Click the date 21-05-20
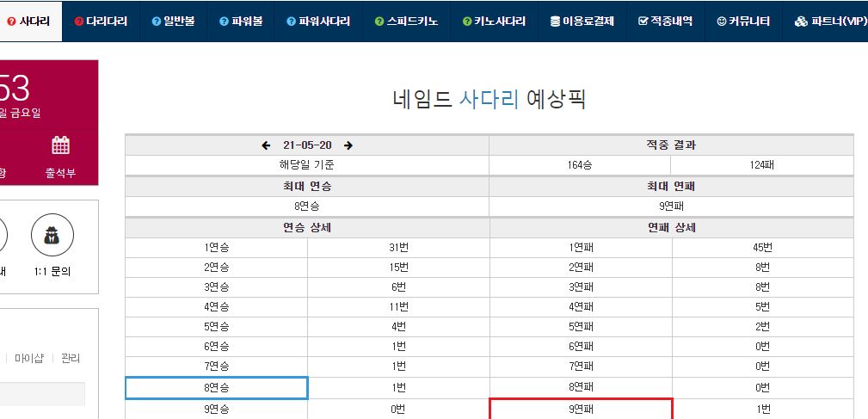The image size is (868, 419). (x=307, y=145)
